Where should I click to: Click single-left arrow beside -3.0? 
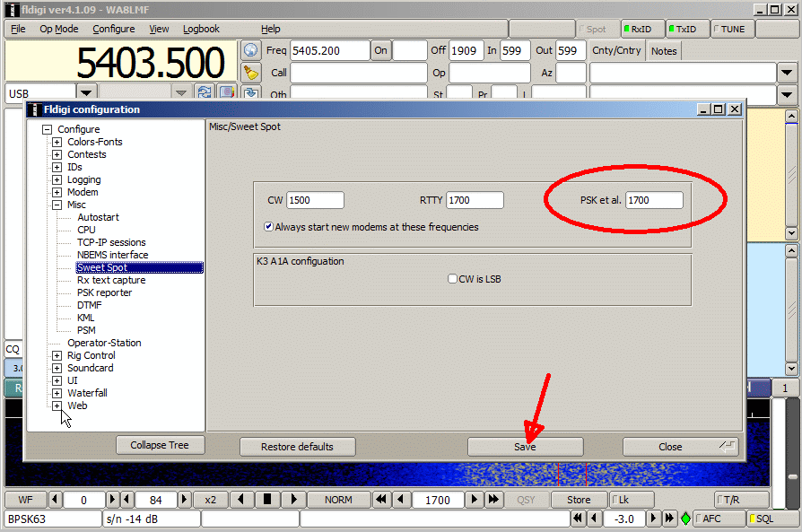point(594,519)
